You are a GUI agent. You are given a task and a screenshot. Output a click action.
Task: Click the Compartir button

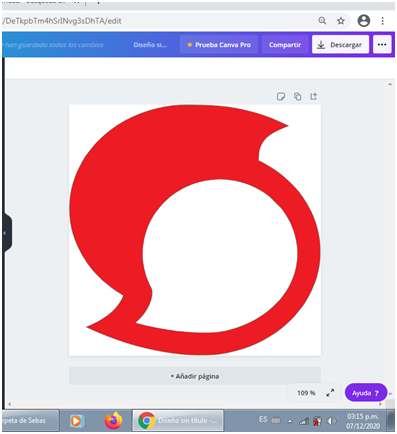285,45
